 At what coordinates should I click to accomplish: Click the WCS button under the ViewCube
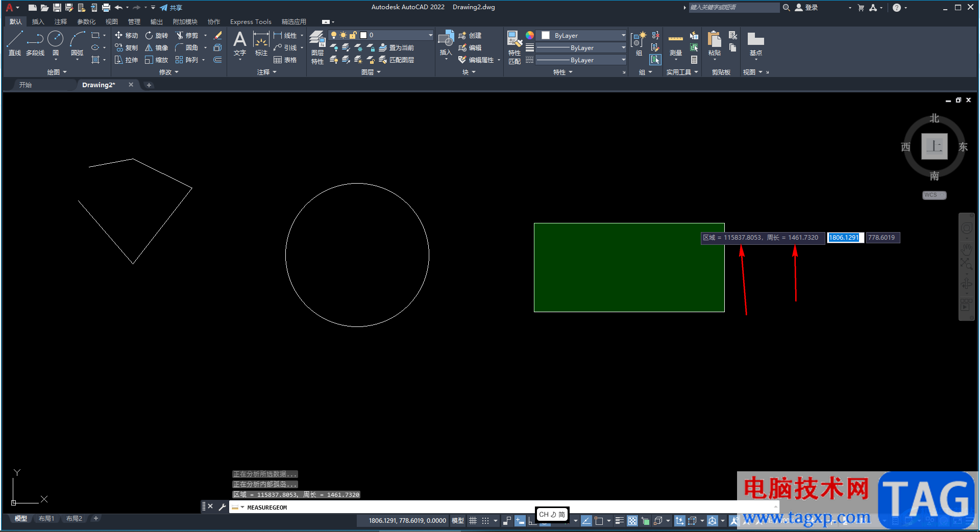point(934,195)
